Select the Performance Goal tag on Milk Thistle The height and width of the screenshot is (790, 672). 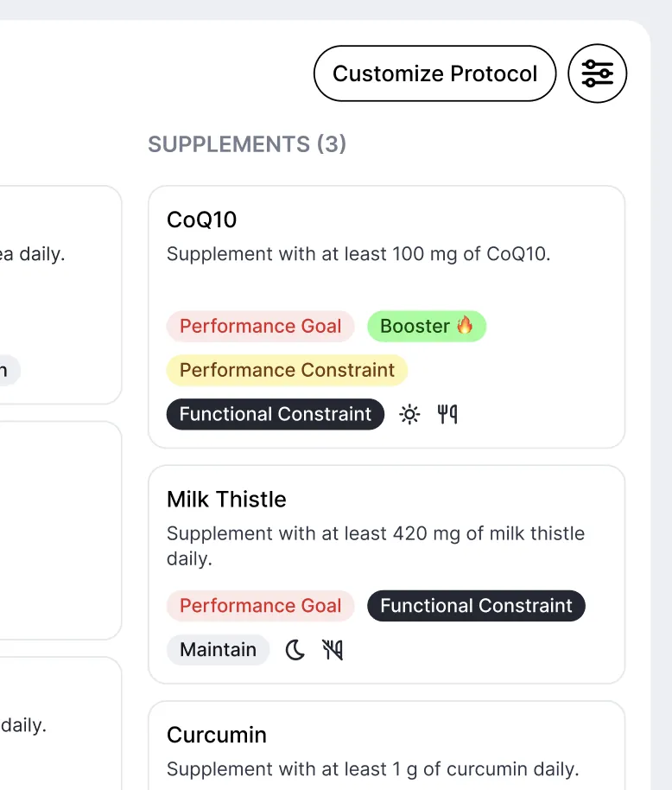coord(260,606)
